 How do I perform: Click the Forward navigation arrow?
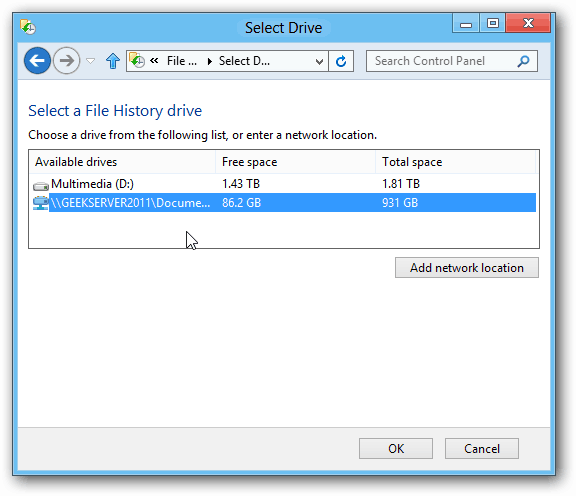point(66,61)
